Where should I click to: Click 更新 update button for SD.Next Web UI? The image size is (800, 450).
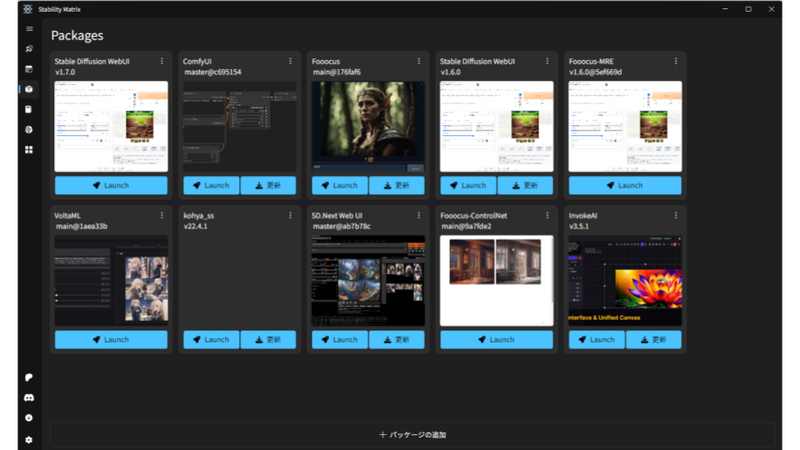point(397,339)
